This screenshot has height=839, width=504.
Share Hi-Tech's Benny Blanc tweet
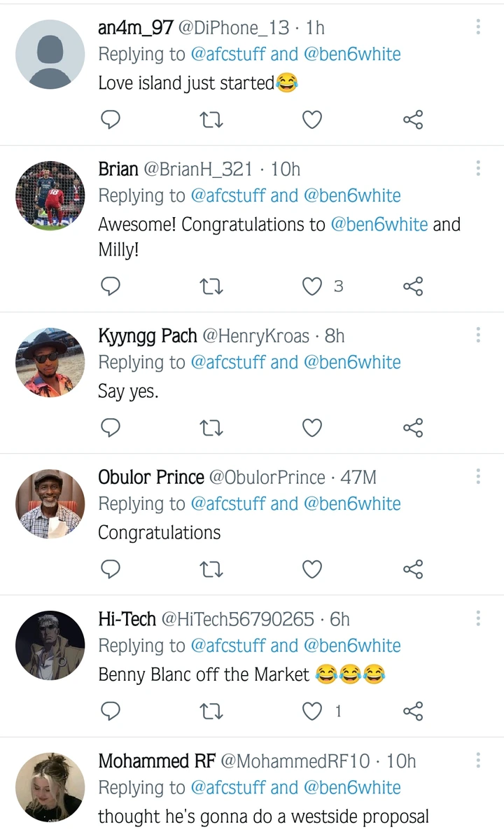click(413, 712)
